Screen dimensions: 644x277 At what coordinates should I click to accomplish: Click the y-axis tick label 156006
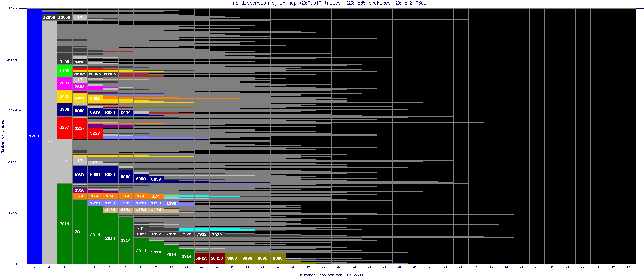[12, 110]
